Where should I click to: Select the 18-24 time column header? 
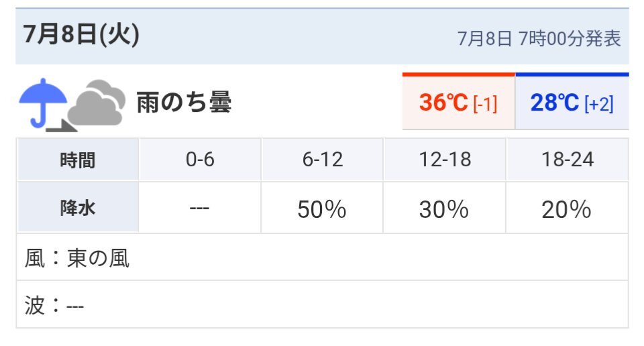(x=568, y=160)
